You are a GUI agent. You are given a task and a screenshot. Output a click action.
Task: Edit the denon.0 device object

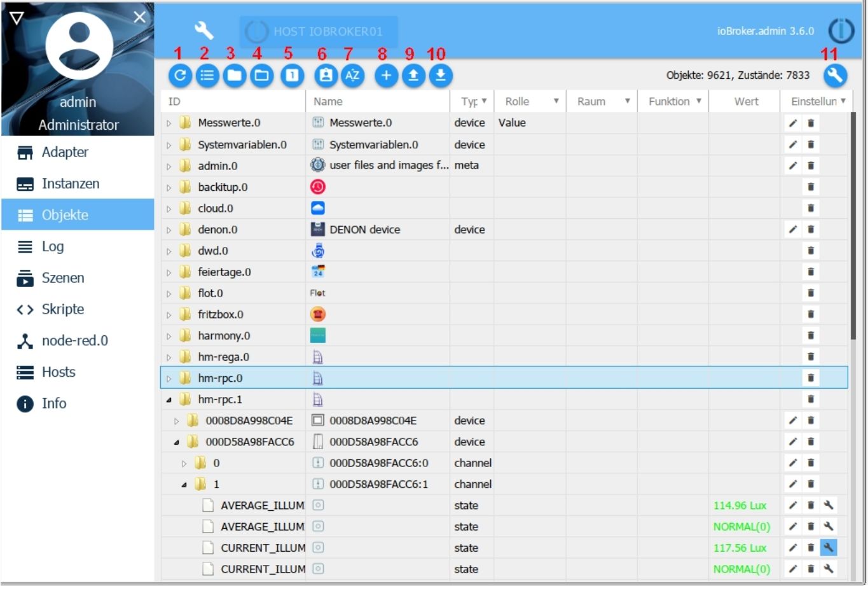pyautogui.click(x=793, y=229)
